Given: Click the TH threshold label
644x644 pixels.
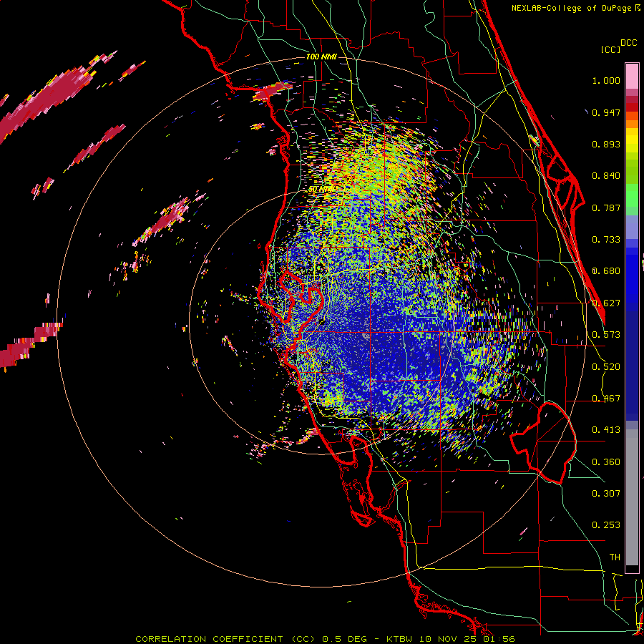Looking at the screenshot, I should tap(615, 557).
